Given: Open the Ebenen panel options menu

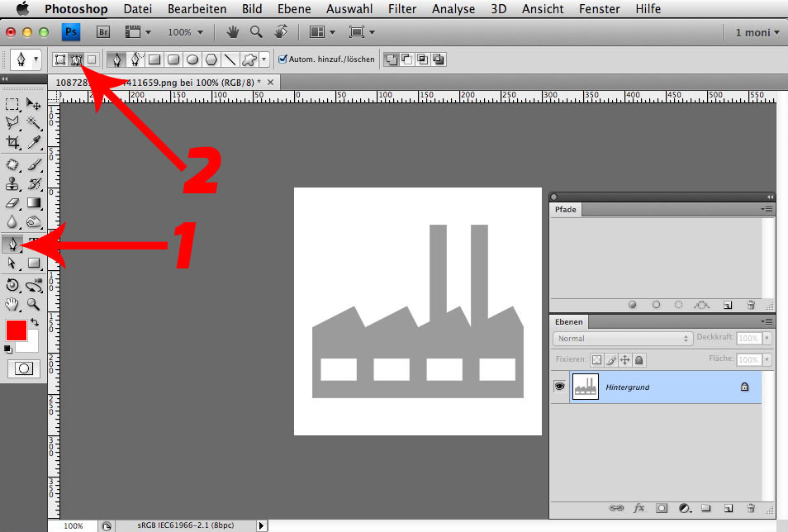Looking at the screenshot, I should [x=767, y=321].
